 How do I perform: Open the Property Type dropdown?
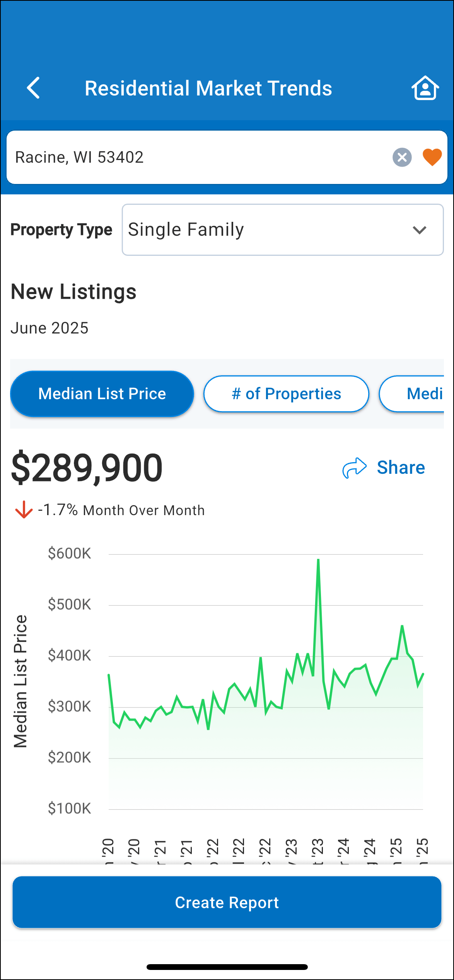tap(282, 230)
